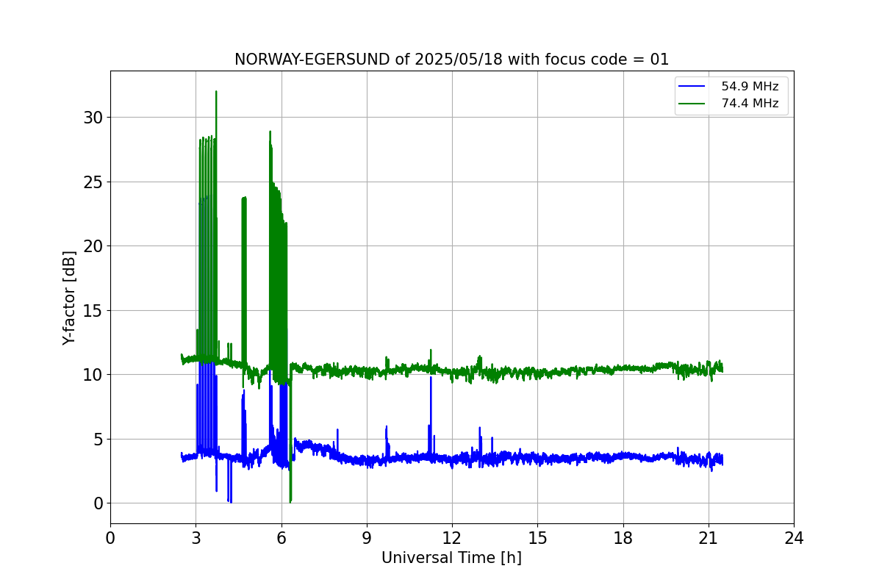Click y-axis tick label 20
This screenshot has height=588, width=882.
[94, 246]
